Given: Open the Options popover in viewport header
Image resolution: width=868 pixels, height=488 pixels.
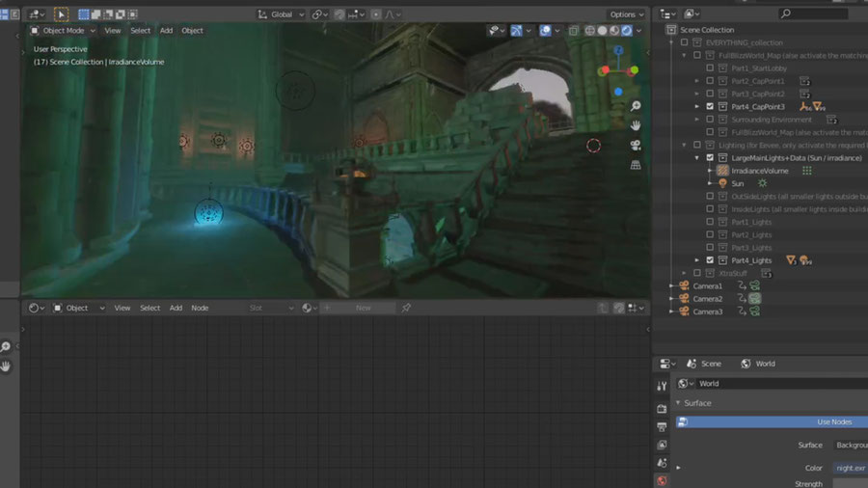Looking at the screenshot, I should 627,14.
